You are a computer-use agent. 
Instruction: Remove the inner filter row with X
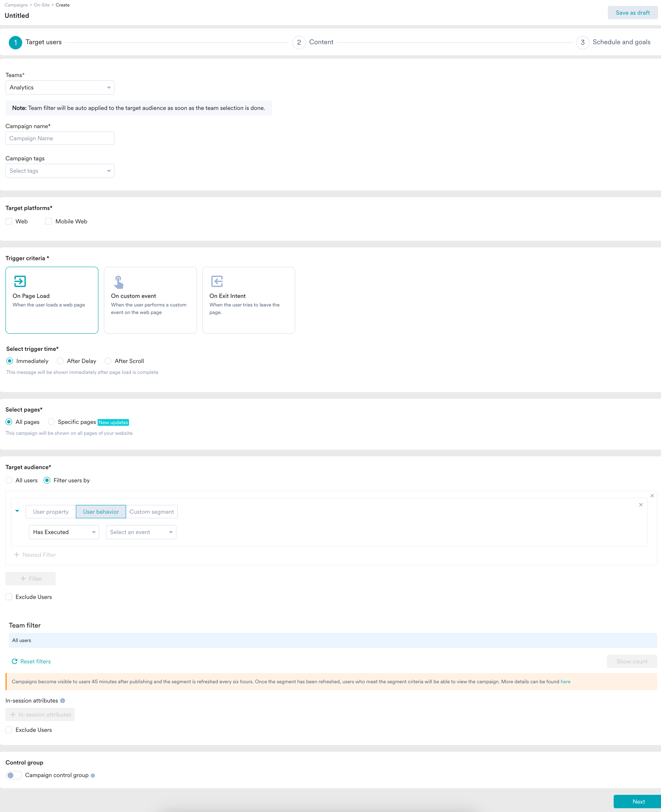(640, 504)
